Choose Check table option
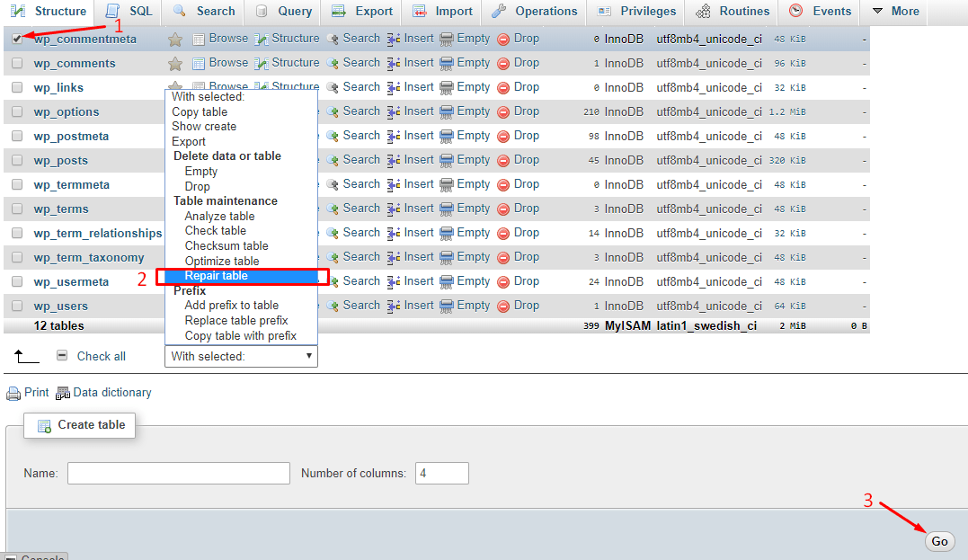This screenshot has width=968, height=560. (216, 230)
